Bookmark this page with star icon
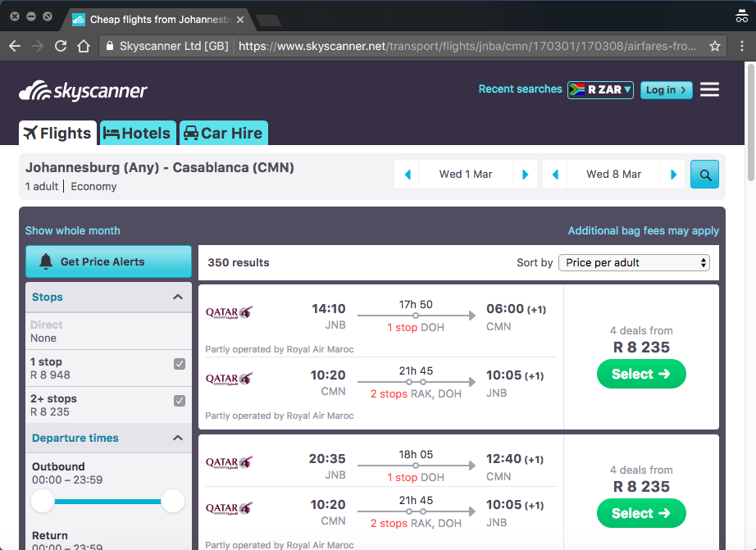This screenshot has width=756, height=550. tap(715, 46)
